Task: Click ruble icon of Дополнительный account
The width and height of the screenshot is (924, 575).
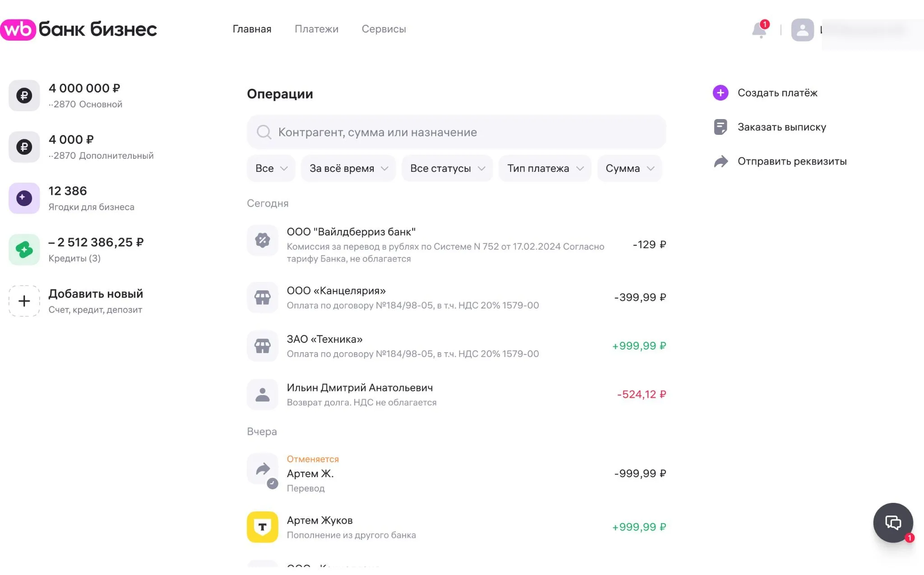Action: point(24,147)
